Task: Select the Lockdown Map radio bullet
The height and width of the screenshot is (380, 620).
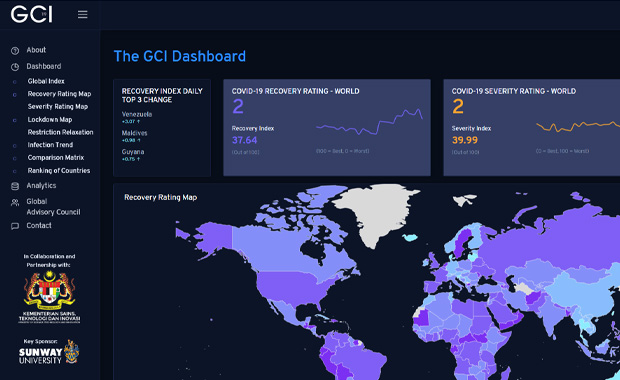Action: (x=15, y=120)
